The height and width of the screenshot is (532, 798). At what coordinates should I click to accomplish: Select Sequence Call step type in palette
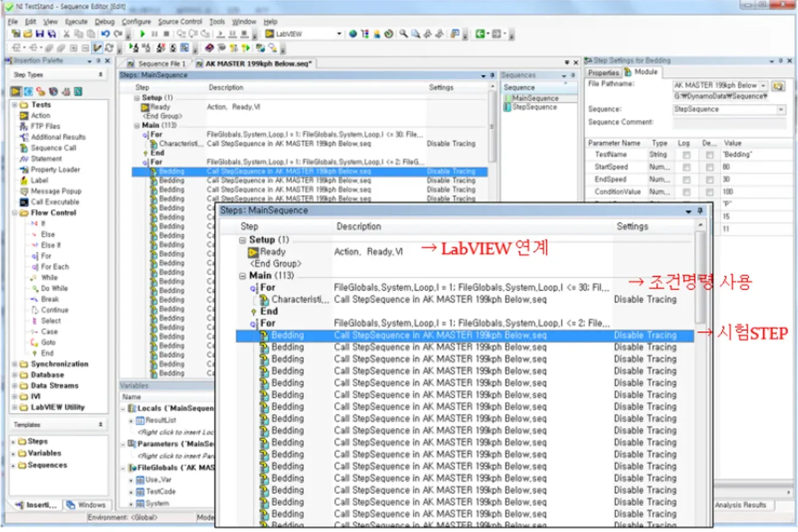tap(53, 148)
